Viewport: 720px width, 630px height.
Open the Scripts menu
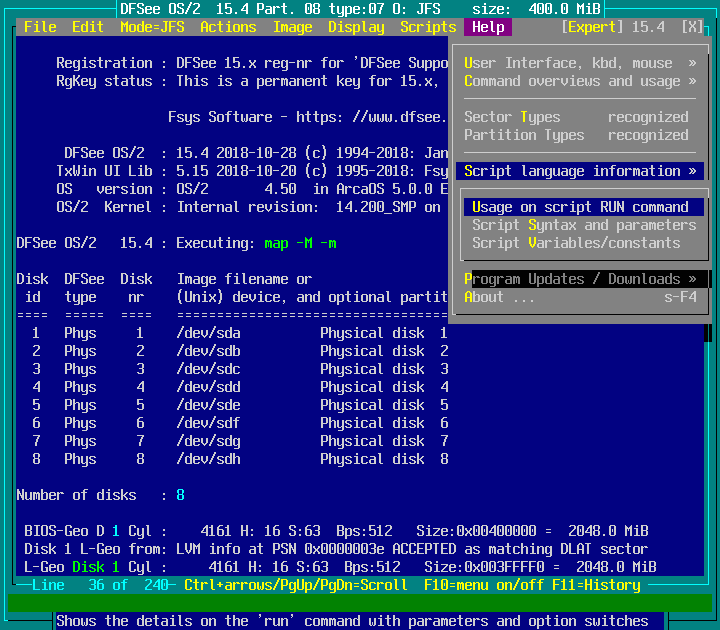[x=428, y=27]
